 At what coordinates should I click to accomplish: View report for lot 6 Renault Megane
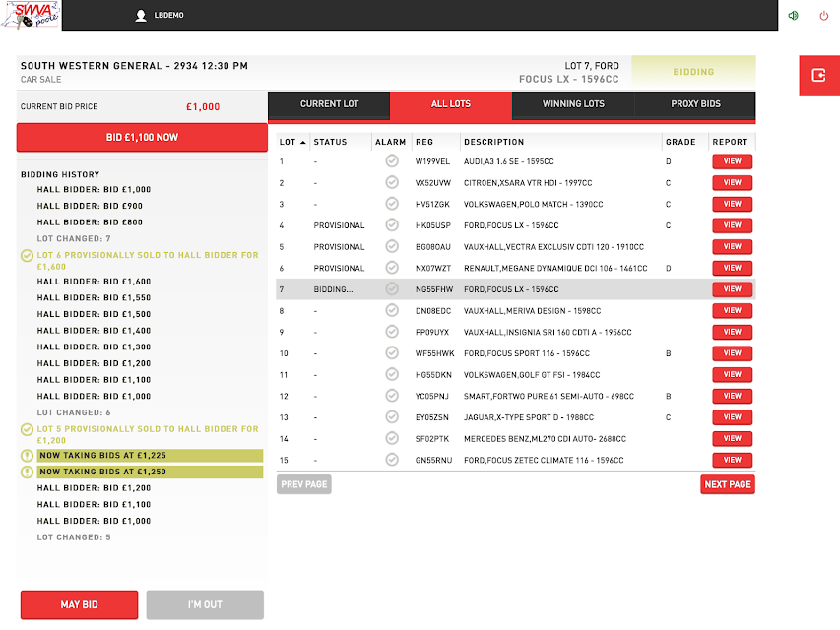pos(733,268)
